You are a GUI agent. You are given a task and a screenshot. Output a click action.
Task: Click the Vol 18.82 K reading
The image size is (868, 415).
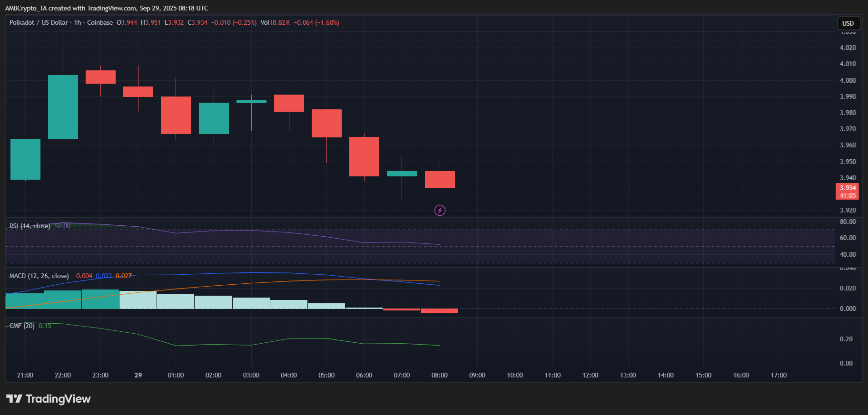(275, 22)
